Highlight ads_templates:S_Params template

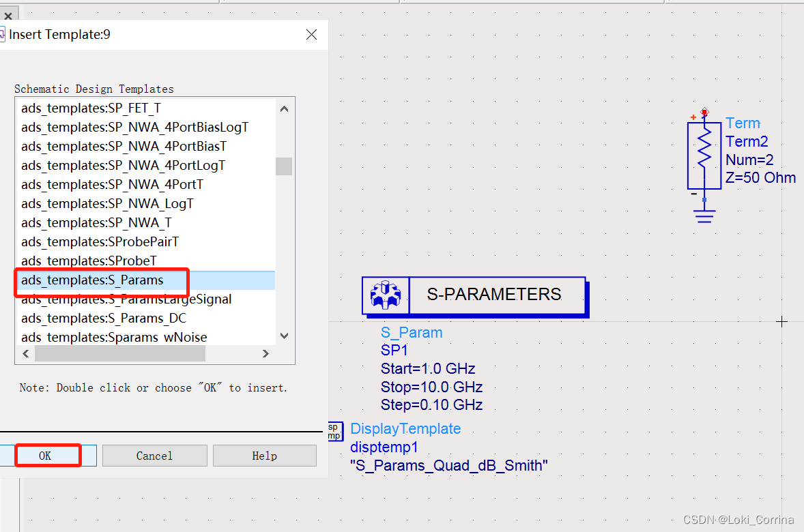coord(145,280)
